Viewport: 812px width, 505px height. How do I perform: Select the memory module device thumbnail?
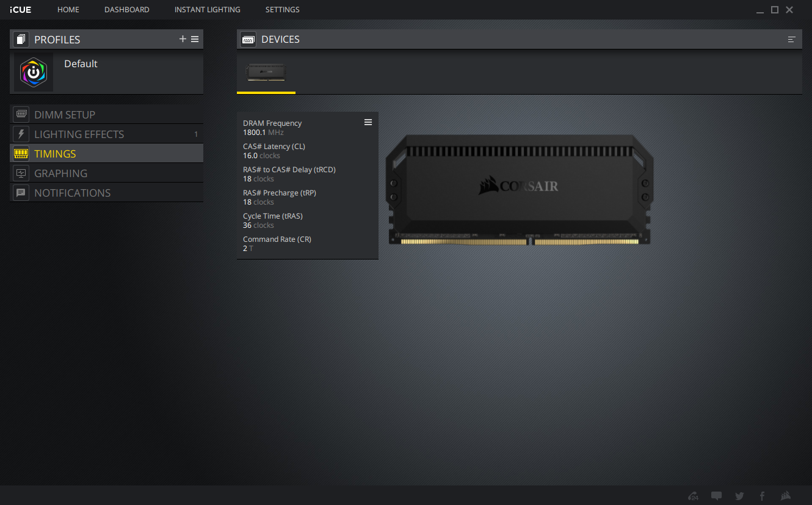[x=266, y=72]
